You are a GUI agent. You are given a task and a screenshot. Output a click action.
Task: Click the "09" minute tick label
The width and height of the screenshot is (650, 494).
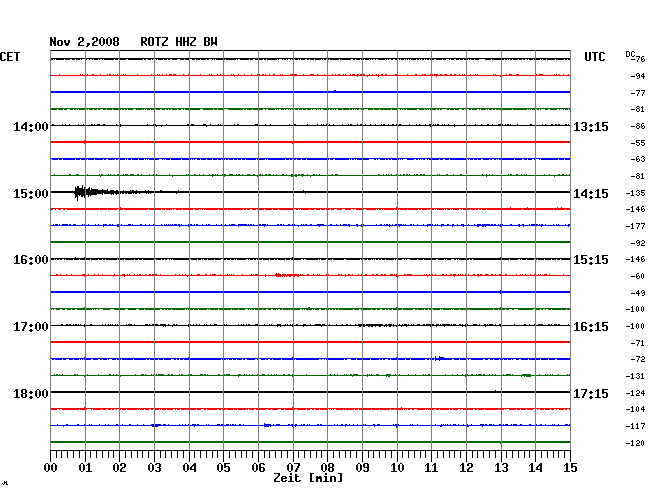[x=362, y=468]
